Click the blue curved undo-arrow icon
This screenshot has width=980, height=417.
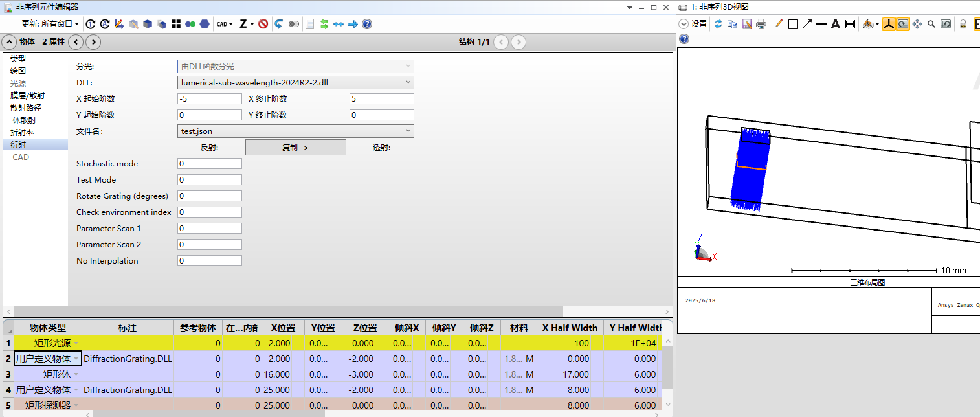279,24
